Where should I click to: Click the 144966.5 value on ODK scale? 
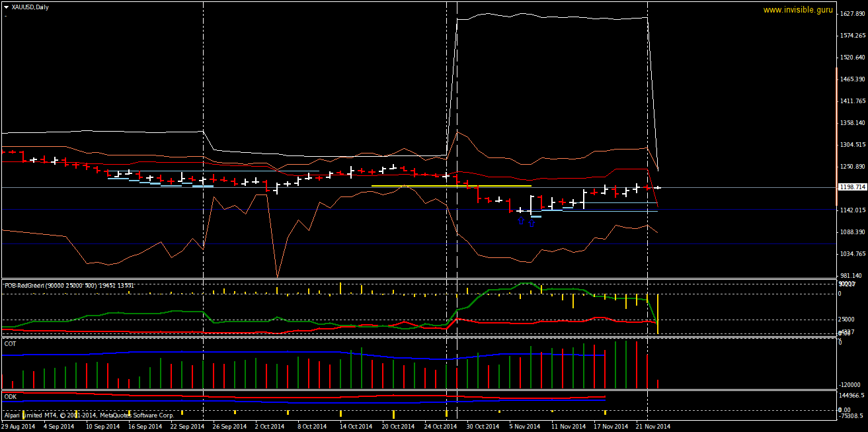[x=851, y=395]
